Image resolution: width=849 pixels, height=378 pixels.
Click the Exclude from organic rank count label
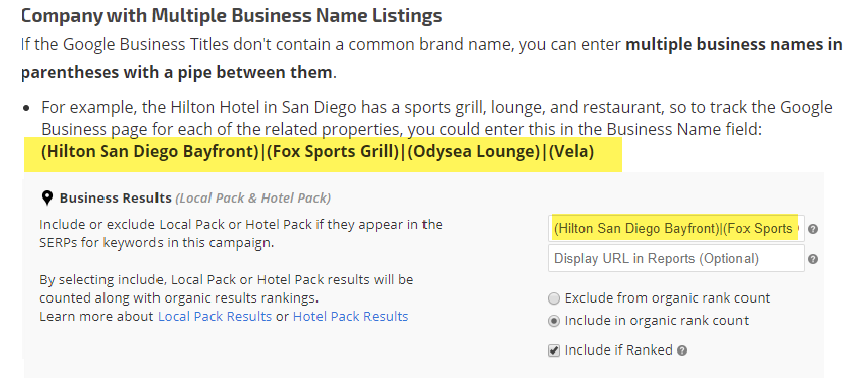[667, 298]
